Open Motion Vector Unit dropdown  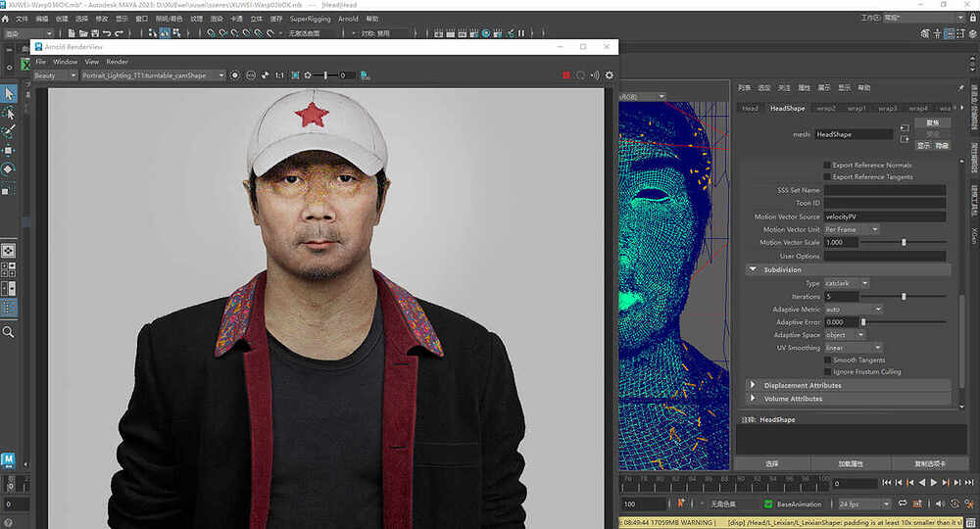[x=852, y=230]
